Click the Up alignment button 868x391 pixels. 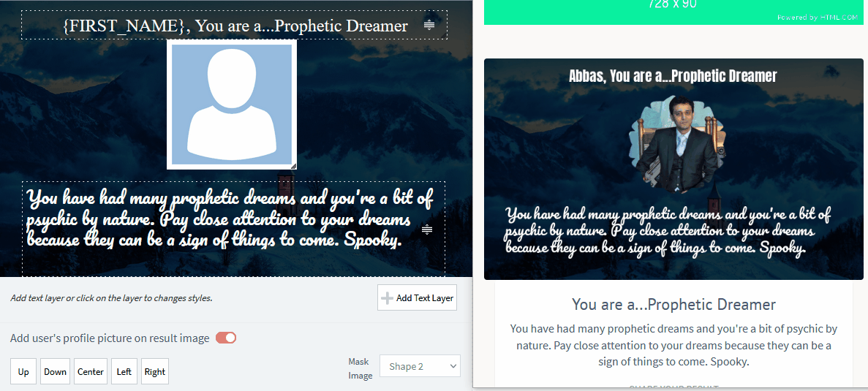(23, 372)
